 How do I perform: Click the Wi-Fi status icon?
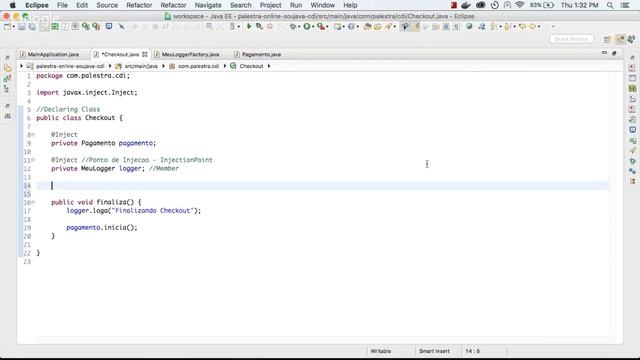520,5
